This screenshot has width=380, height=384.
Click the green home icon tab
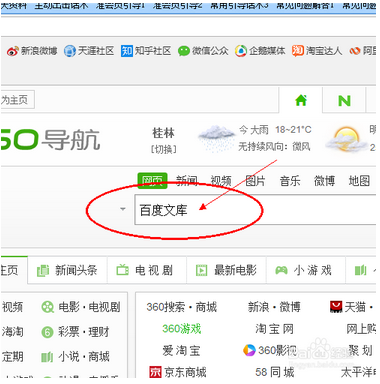(x=301, y=100)
